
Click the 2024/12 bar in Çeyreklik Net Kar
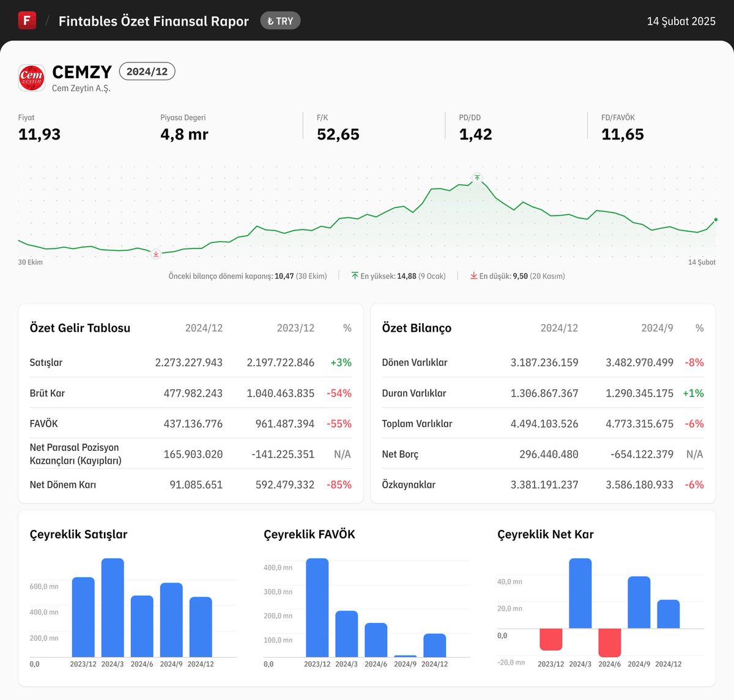tap(669, 614)
